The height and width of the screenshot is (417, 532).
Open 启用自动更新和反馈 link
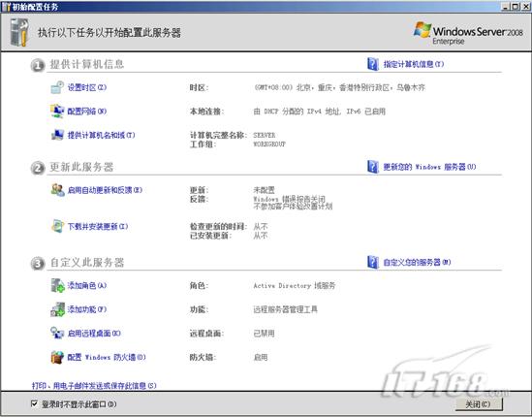105,190
